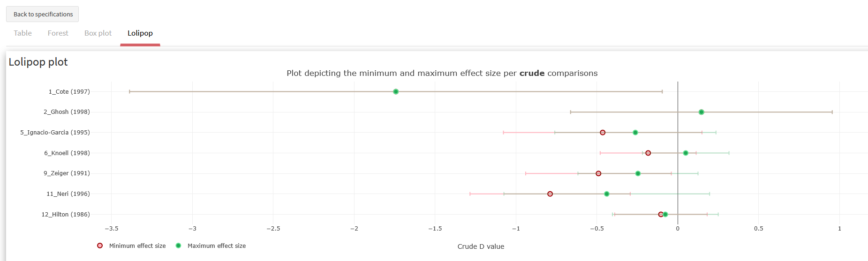Toggle Maximum effect size legend entry
868x261 pixels.
211,246
